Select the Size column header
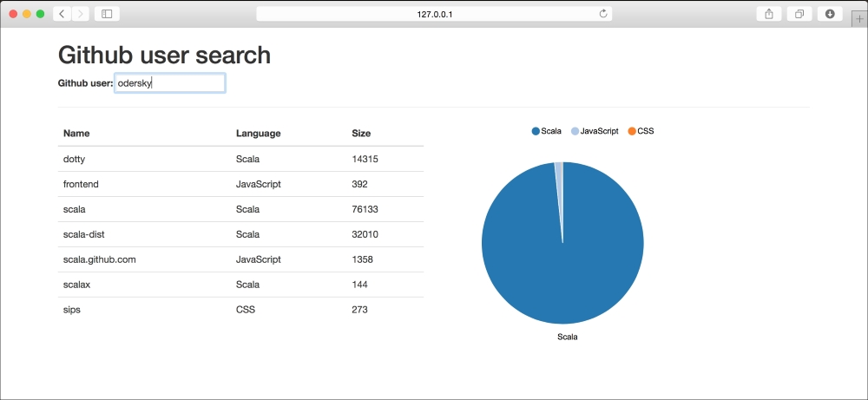868x400 pixels. click(361, 134)
